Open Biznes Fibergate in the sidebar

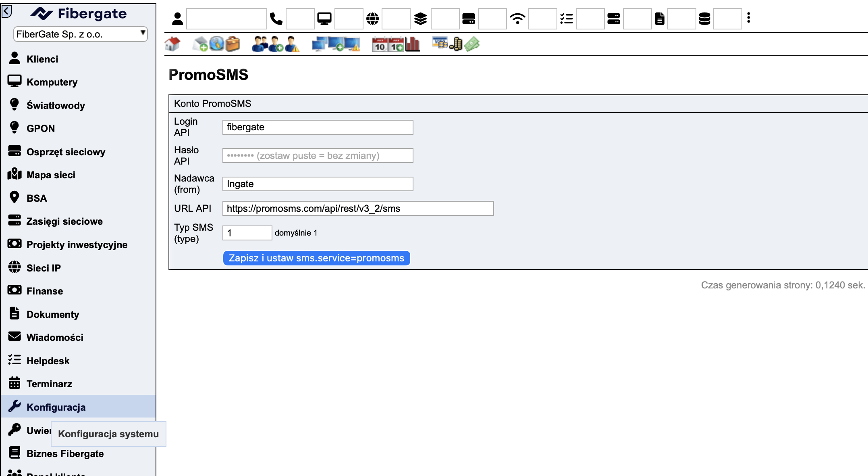tap(78, 453)
